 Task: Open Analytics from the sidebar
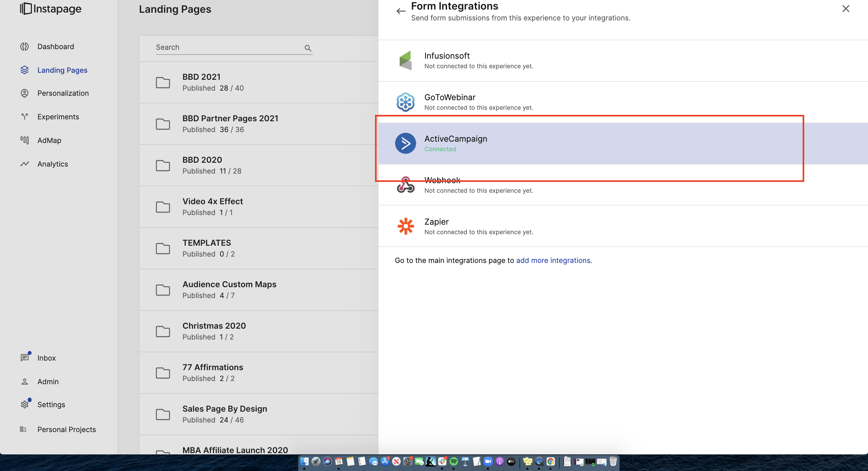[x=53, y=164]
